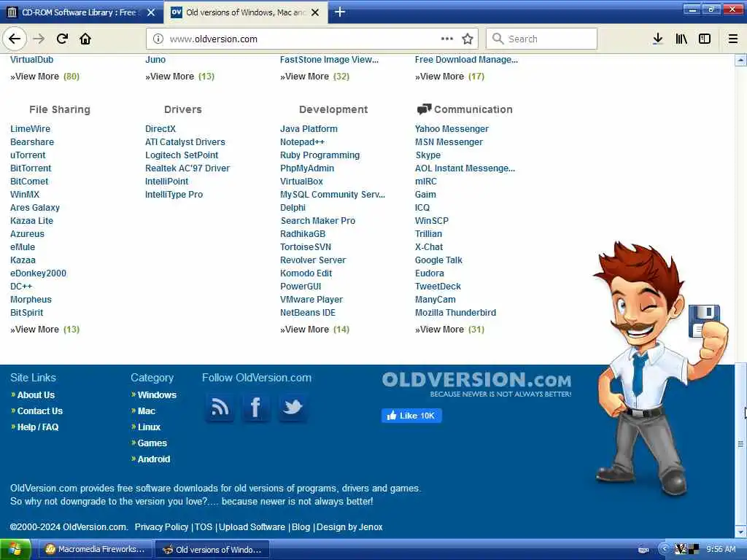Screen dimensions: 747x560
Task: Switch to CD-ROM Software Library tab
Action: tap(79, 12)
